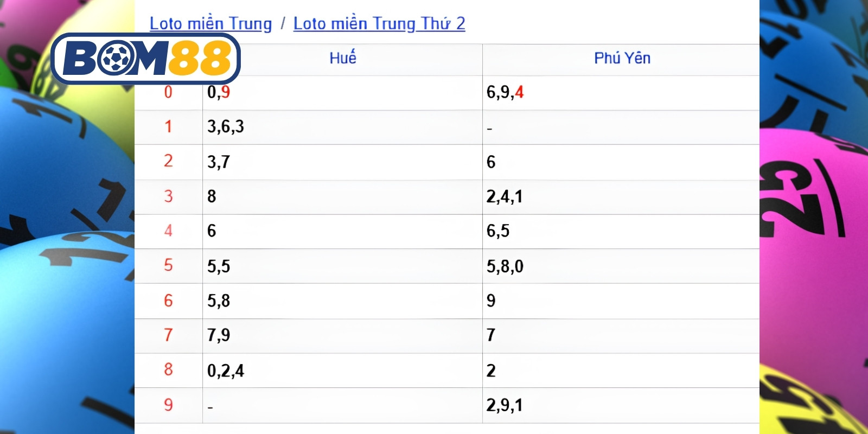Open Loto miền Trung Thứ 2 link
The height and width of the screenshot is (434, 868).
coord(379,23)
